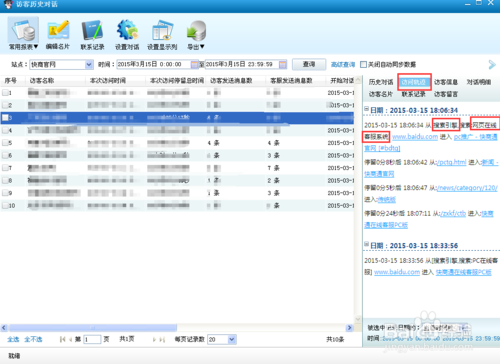Image resolution: width=500 pixels, height=364 pixels.
Task: Click 全不选 deselect all link
Action: pos(33,339)
